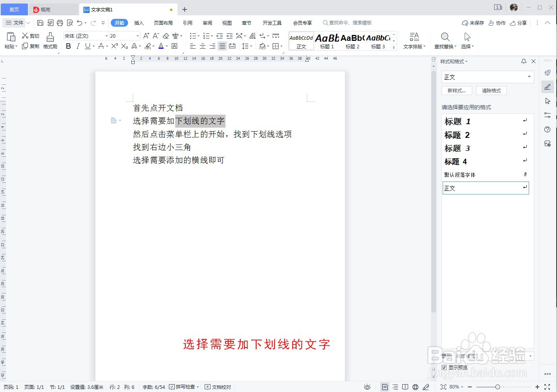This screenshot has width=557, height=392.
Task: Click the text layout (文字排版) icon
Action: [x=414, y=37]
